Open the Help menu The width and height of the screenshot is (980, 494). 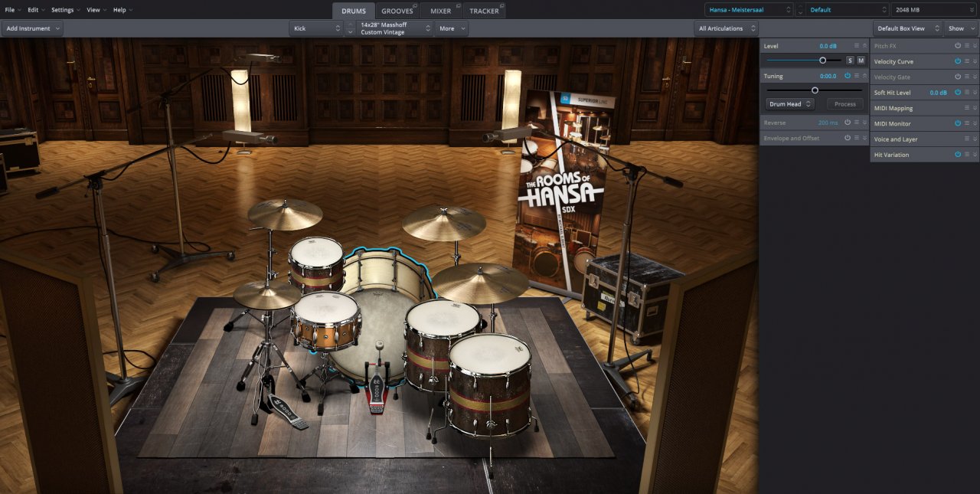[122, 10]
